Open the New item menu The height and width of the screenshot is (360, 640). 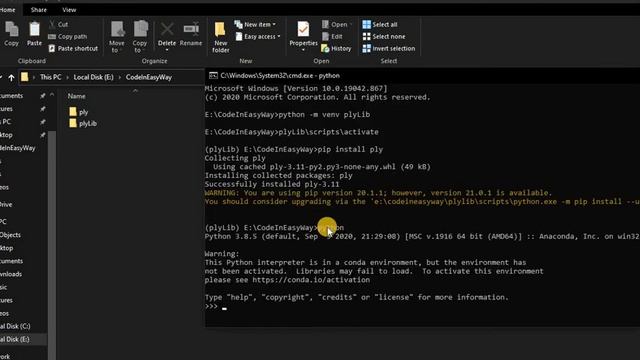pyautogui.click(x=255, y=24)
